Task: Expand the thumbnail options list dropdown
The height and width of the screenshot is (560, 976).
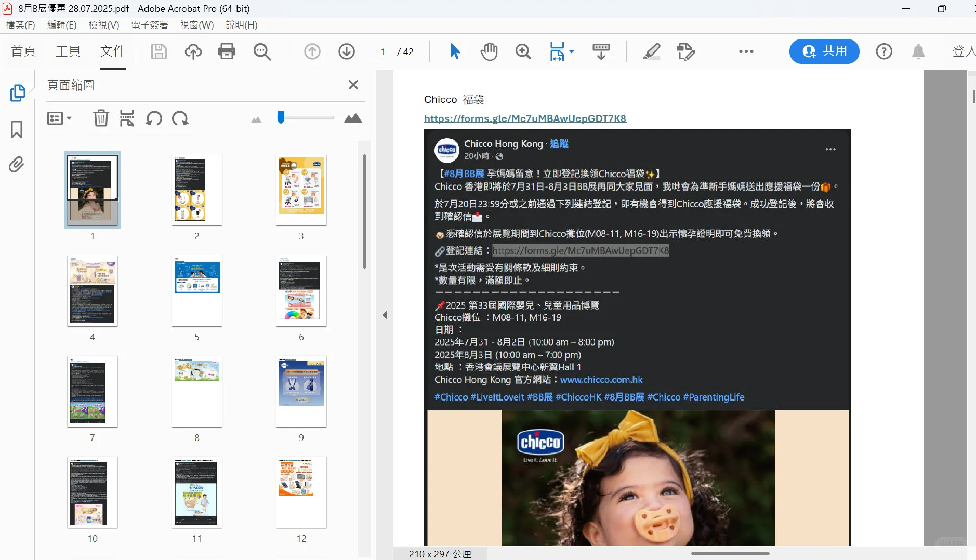Action: coord(59,118)
